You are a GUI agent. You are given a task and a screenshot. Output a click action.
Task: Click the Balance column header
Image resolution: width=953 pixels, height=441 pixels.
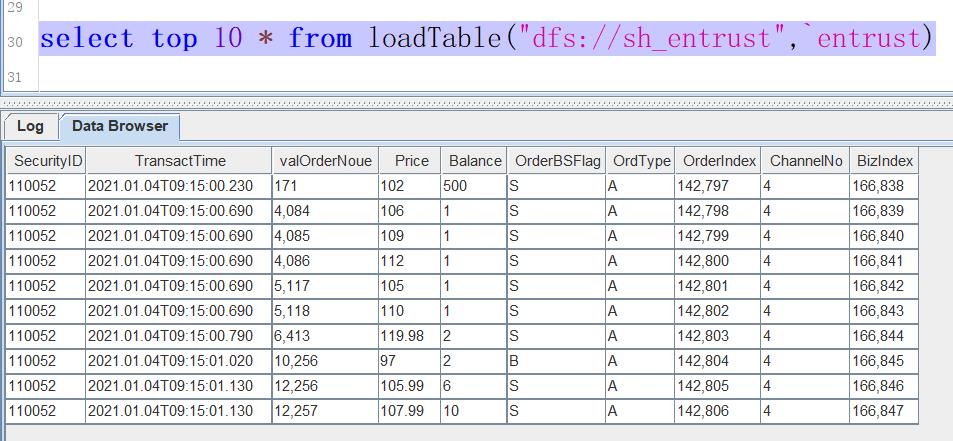[474, 161]
